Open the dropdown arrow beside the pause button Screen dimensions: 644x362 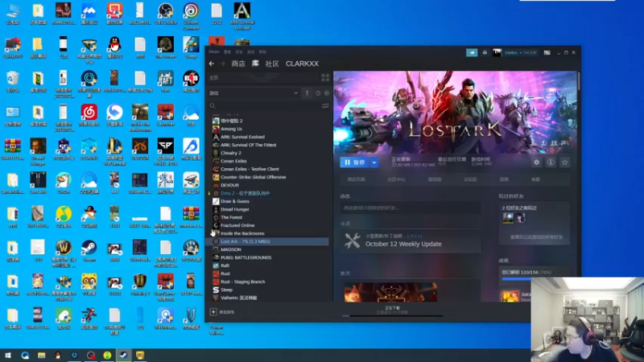coord(374,162)
